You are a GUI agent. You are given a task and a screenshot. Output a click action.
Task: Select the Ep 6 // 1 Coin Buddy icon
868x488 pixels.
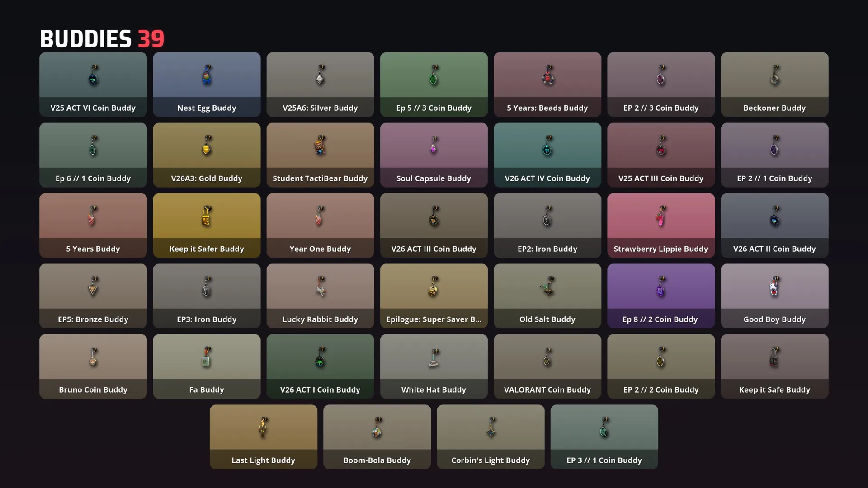(x=93, y=145)
